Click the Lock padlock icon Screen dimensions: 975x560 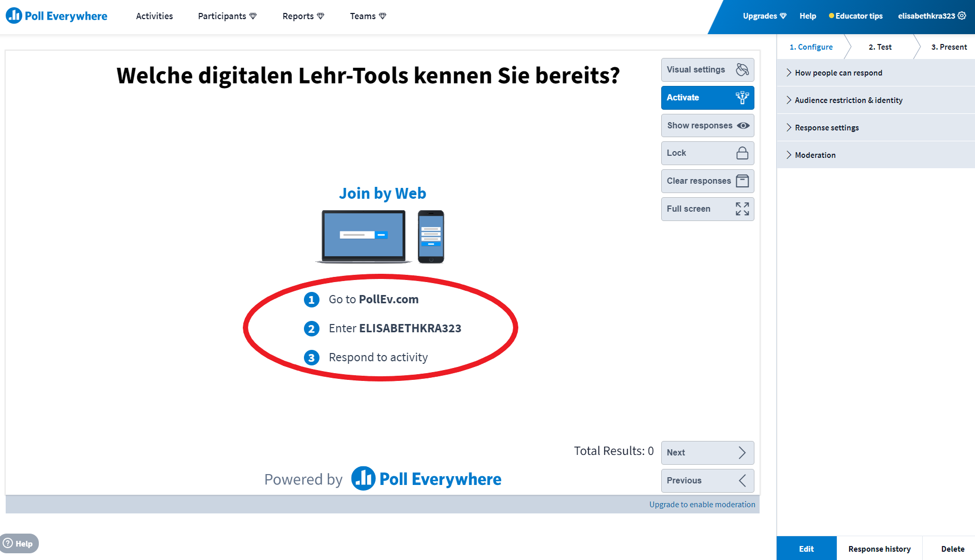[742, 153]
